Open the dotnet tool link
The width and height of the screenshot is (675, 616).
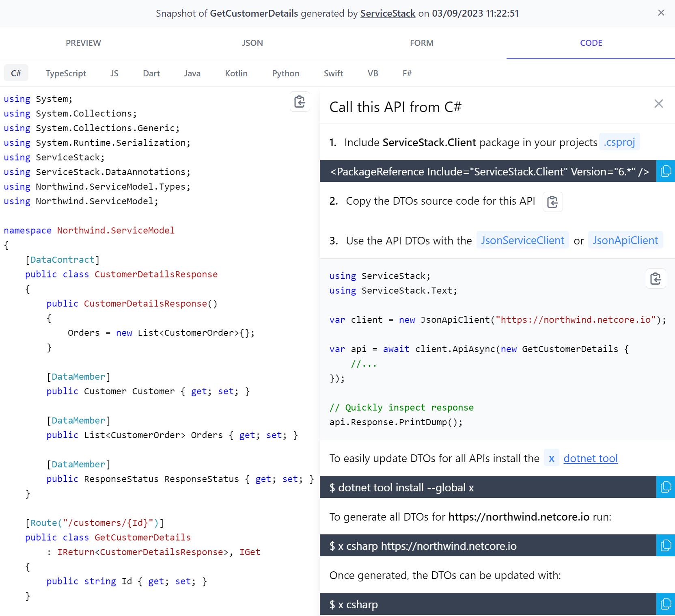click(591, 458)
